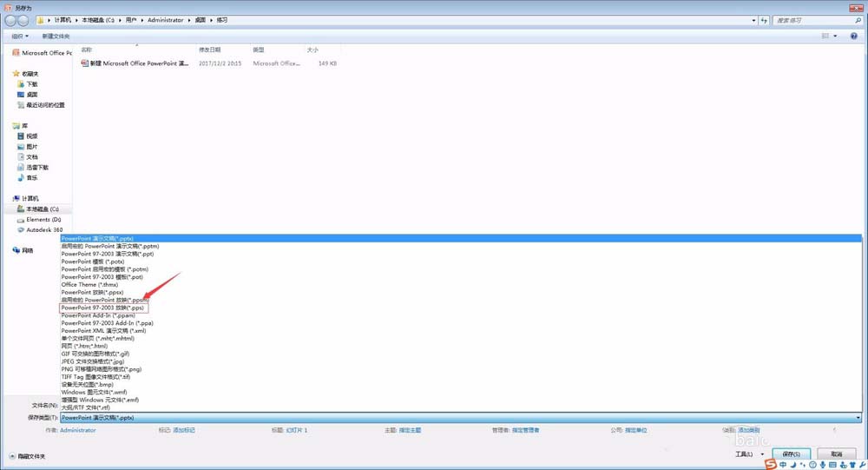Click 用户 in the address breadcrumb
Screen dimensions: 868x470
click(131, 20)
